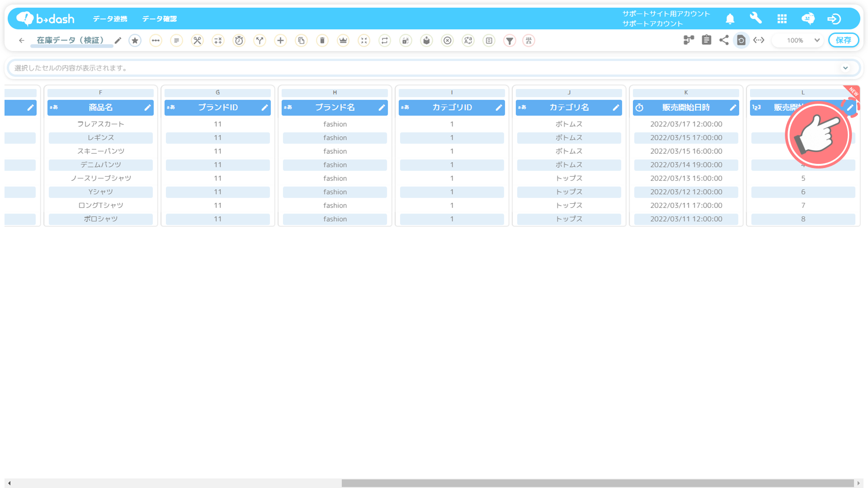Click the copy column toolbar icon
Image resolution: width=868 pixels, height=488 pixels.
tap(301, 40)
